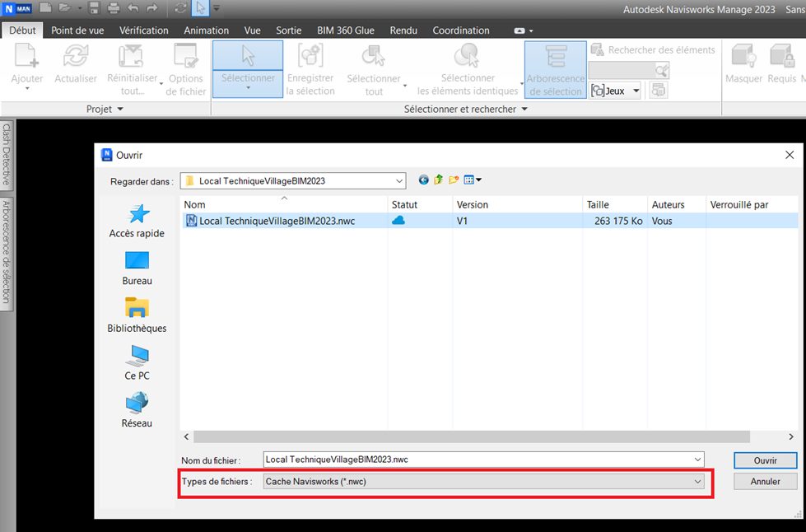Click the Masquer cube icon
806x532 pixels.
coord(743,56)
